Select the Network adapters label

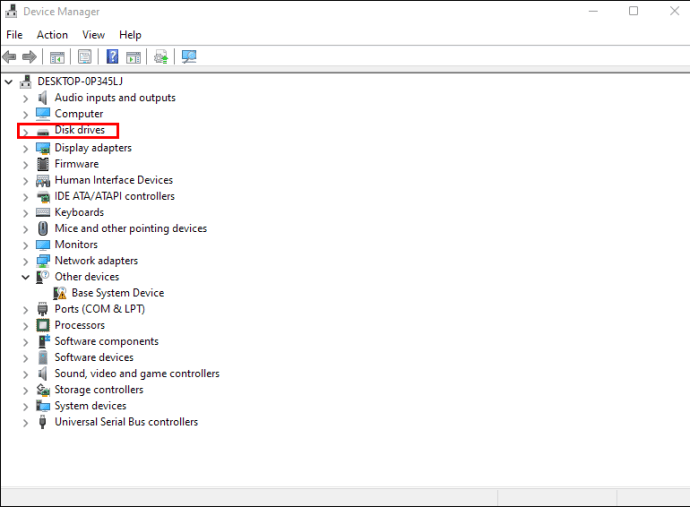tap(96, 261)
